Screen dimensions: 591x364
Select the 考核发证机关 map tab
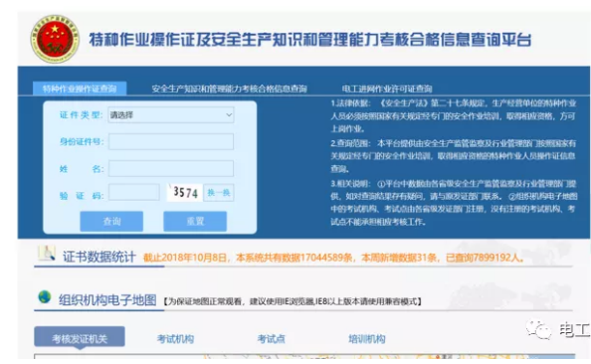(80, 337)
